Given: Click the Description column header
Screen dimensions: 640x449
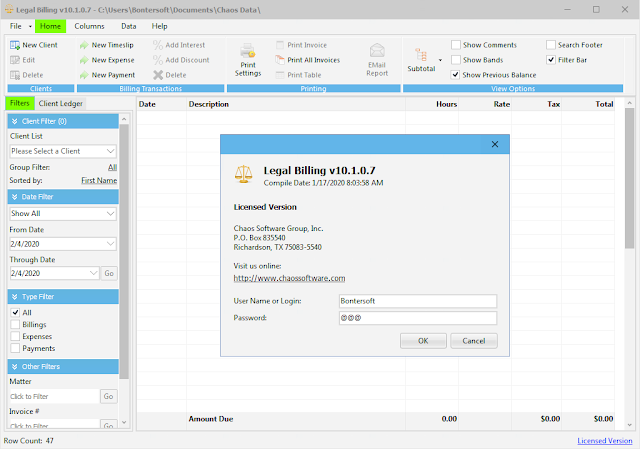Looking at the screenshot, I should tap(296, 104).
